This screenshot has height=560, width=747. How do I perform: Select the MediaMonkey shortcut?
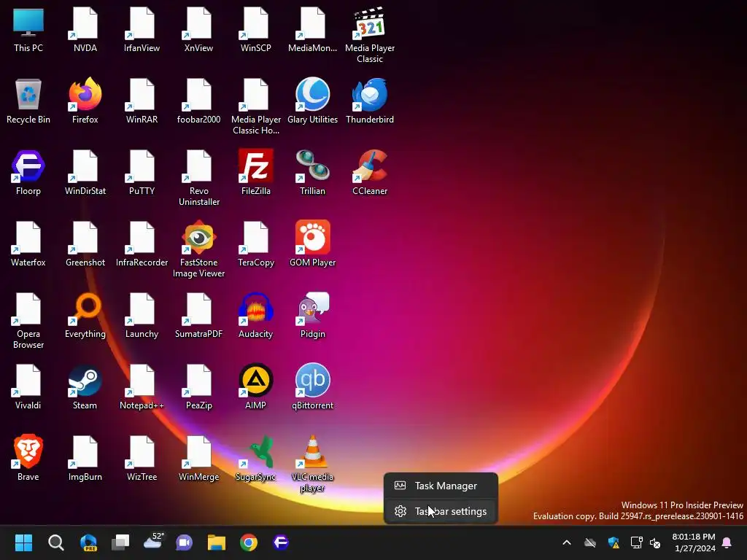point(312,29)
